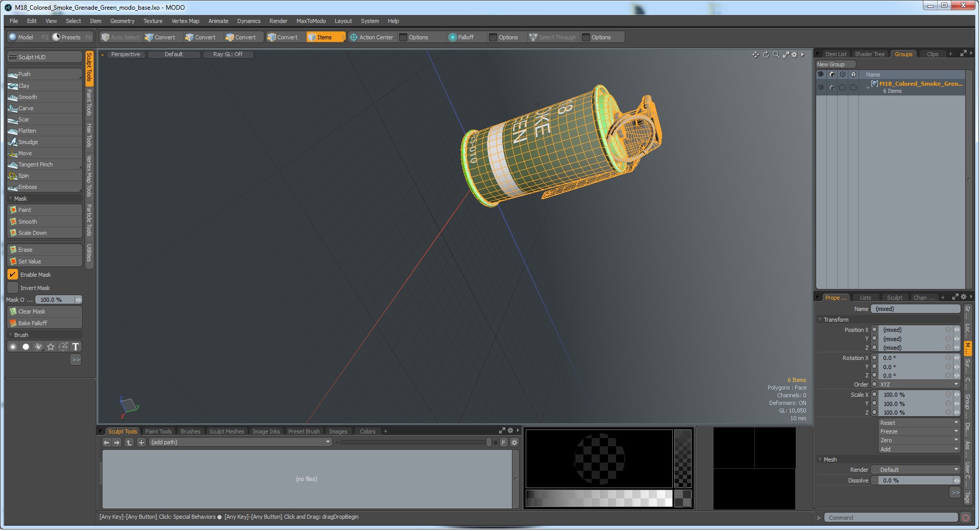Select the Scar sculpt tool

click(44, 119)
